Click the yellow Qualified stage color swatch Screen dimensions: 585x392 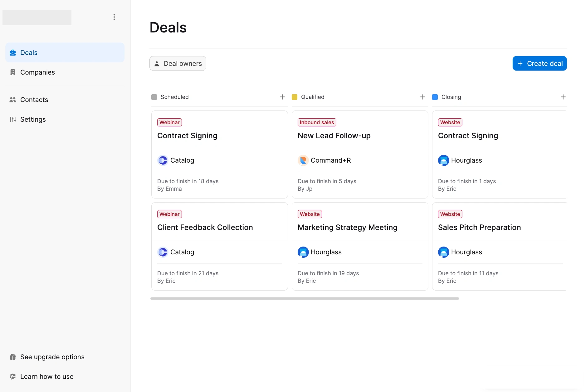295,97
